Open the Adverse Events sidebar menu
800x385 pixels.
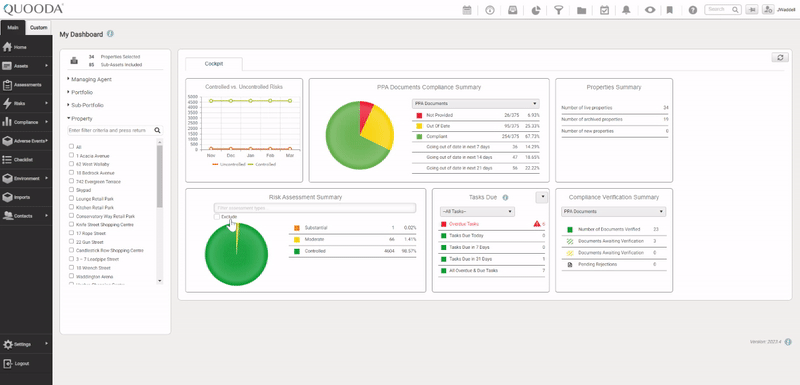(x=26, y=141)
